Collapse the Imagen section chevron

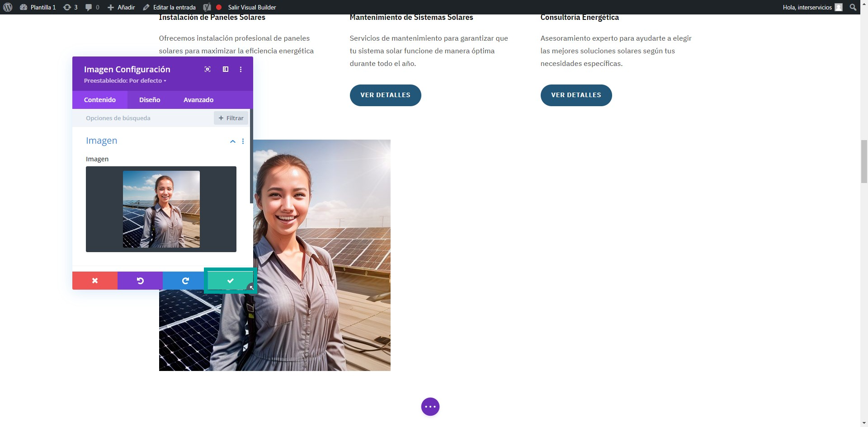click(x=233, y=141)
